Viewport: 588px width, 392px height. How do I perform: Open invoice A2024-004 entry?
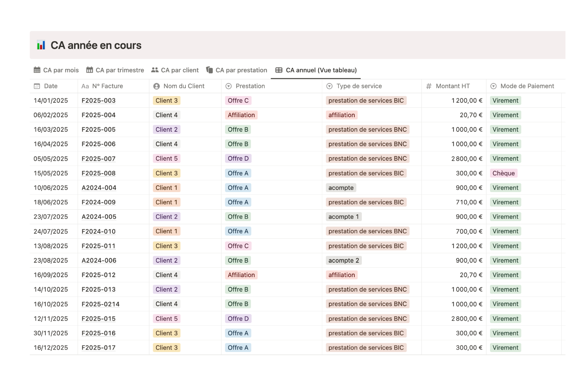tap(99, 188)
